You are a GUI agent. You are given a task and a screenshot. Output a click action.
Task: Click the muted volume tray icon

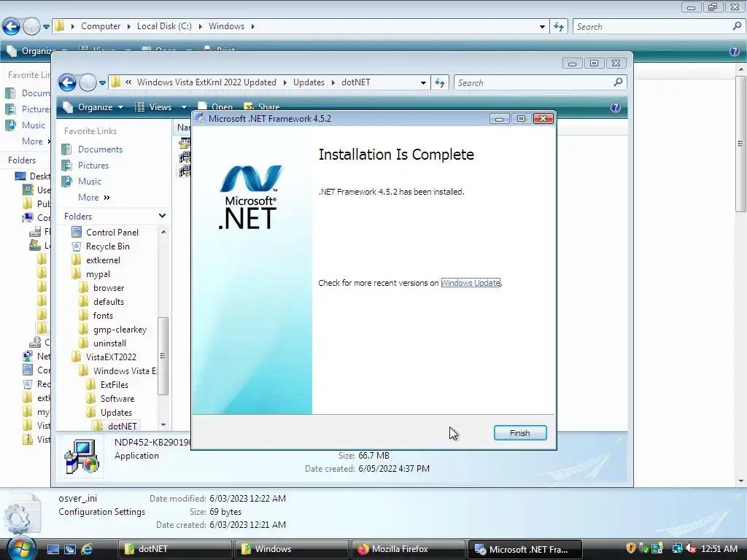(x=691, y=548)
